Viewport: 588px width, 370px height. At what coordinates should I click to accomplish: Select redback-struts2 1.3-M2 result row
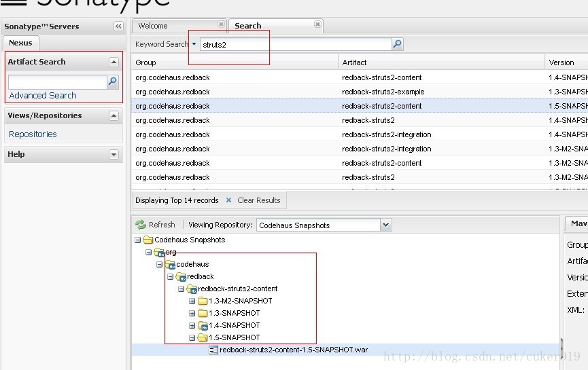[x=360, y=177]
